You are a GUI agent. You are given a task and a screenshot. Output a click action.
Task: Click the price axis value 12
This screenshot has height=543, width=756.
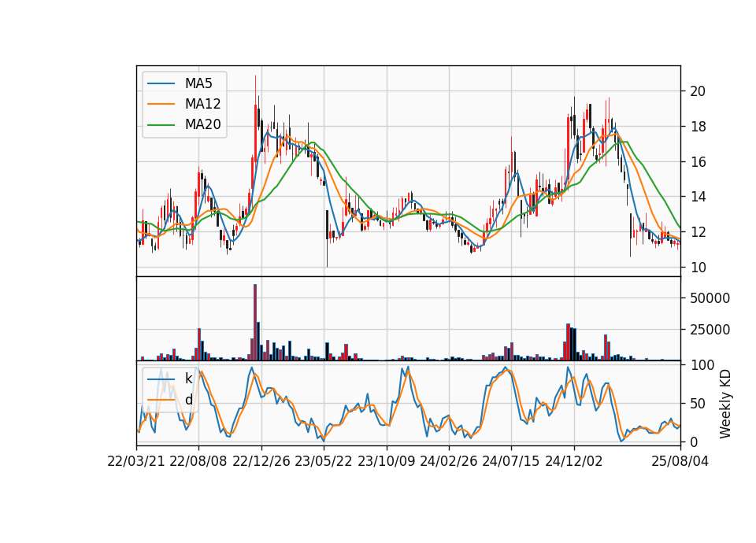coord(698,231)
